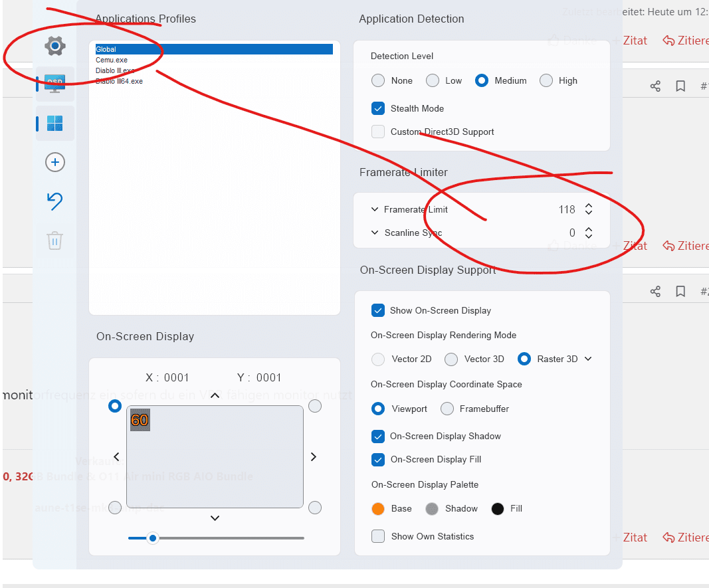Viewport: 709px width, 588px height.
Task: Click the Fill black color swatch
Action: [498, 509]
